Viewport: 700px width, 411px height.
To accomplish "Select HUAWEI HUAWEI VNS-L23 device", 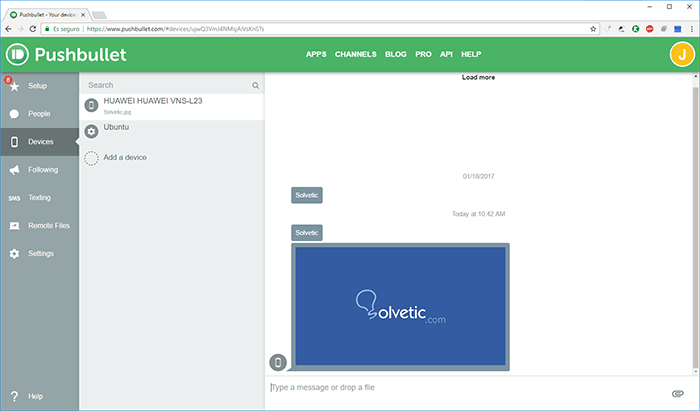I will 172,107.
